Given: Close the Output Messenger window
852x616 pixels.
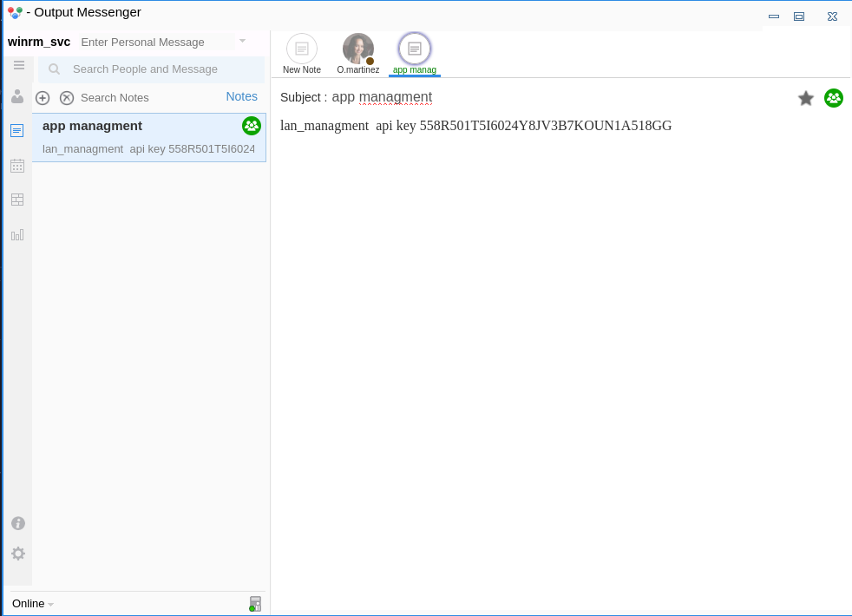Looking at the screenshot, I should 832,16.
